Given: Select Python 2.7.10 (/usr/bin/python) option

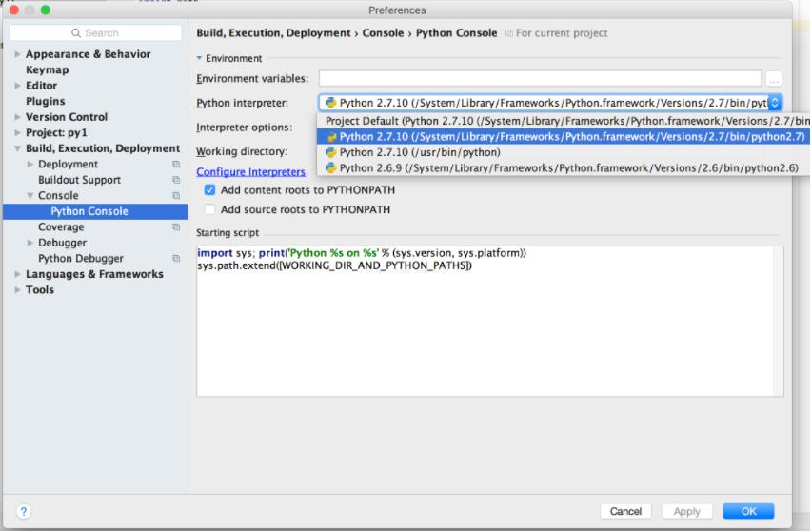Looking at the screenshot, I should click(x=564, y=152).
